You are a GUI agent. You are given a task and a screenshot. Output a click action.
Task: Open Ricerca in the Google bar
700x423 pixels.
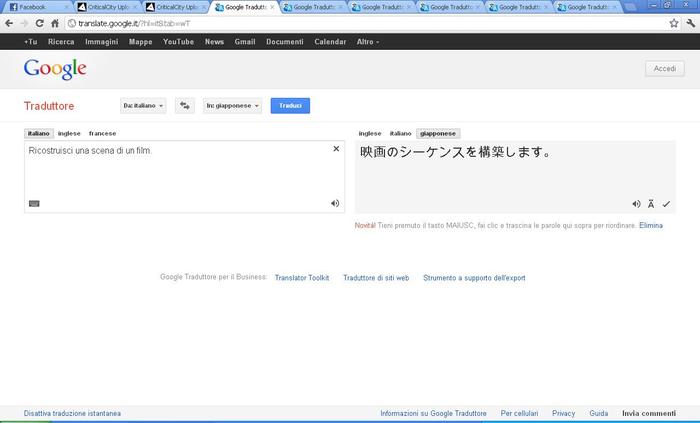[61, 41]
